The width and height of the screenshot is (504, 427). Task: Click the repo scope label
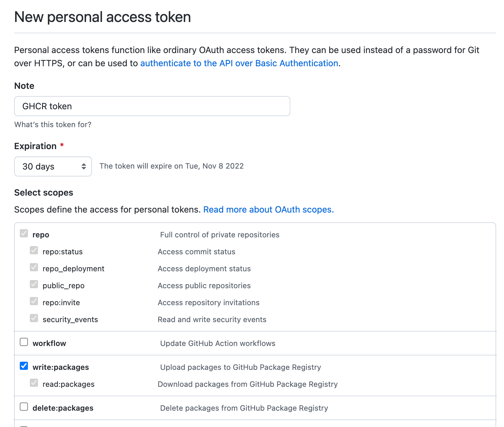41,235
